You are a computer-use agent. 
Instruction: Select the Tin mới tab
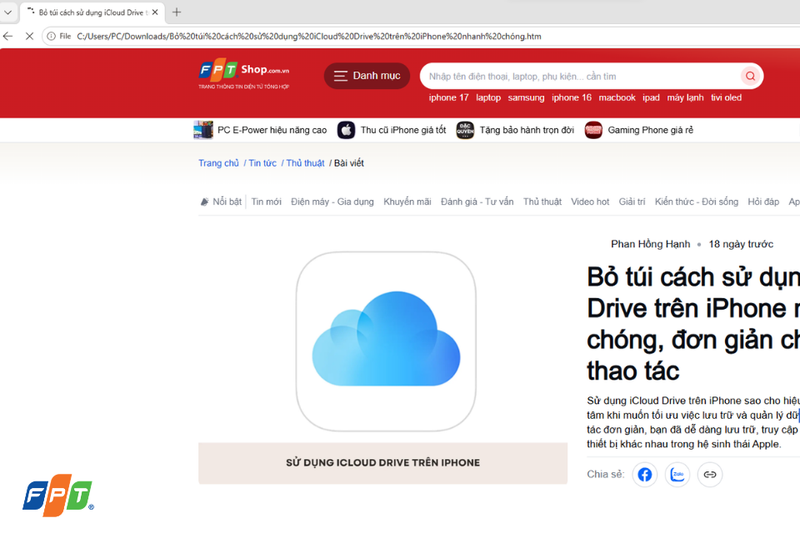coord(266,202)
